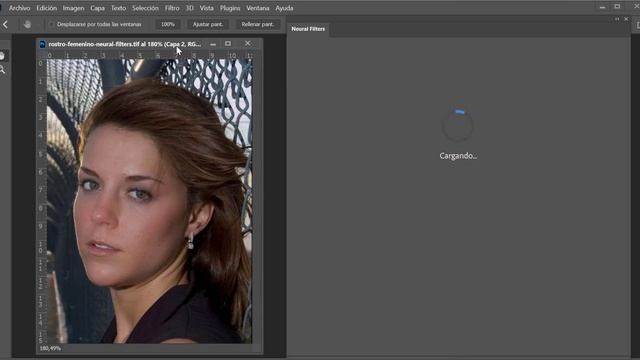
Task: Open the 3D menu
Action: (x=190, y=8)
